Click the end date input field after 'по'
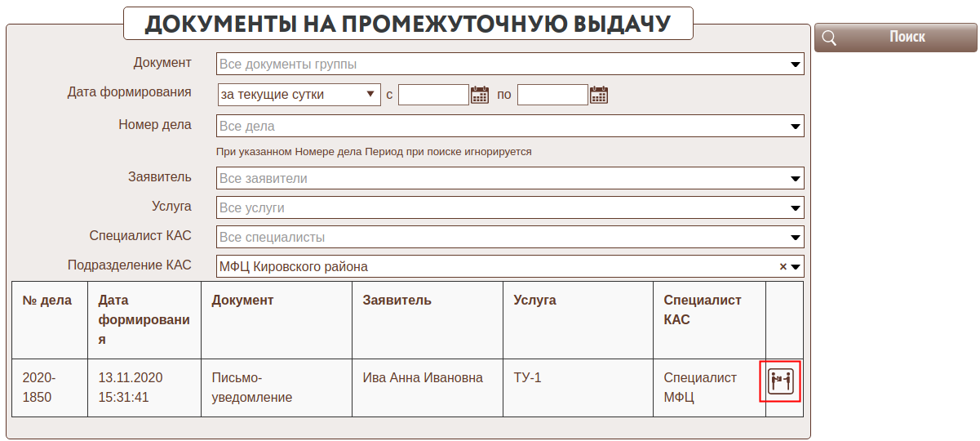The width and height of the screenshot is (980, 441). [x=552, y=95]
